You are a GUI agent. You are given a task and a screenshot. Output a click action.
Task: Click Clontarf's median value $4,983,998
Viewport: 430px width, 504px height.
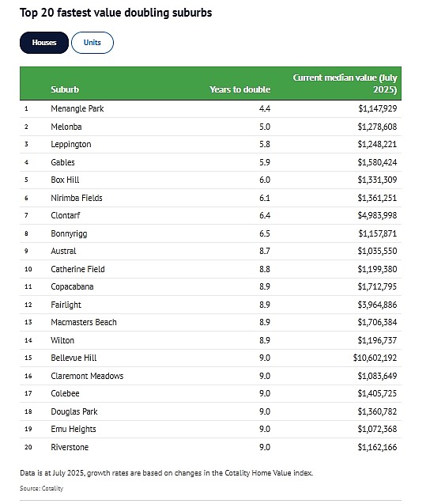coord(377,215)
